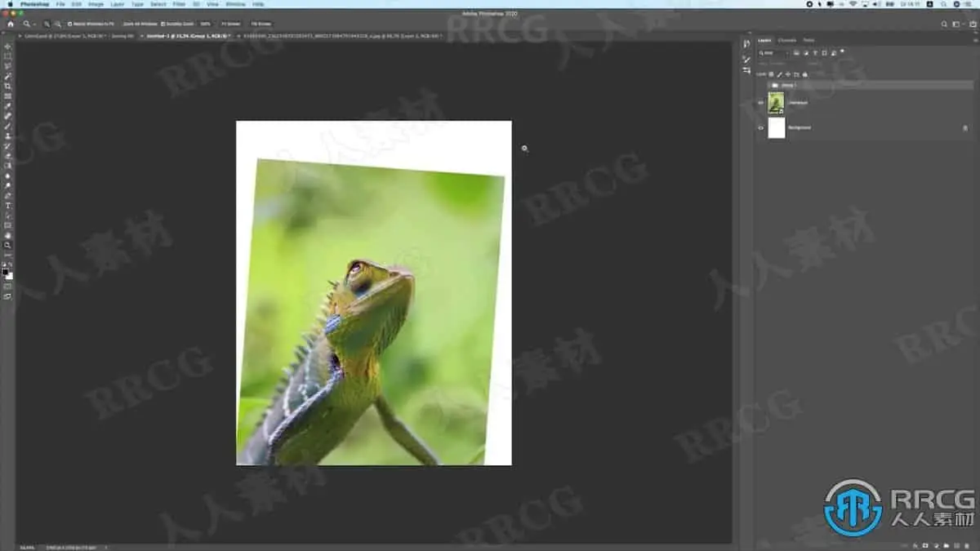Click the Wi-Fi icon in menu bar
Viewport: 980px width, 551px height.
(853, 4)
